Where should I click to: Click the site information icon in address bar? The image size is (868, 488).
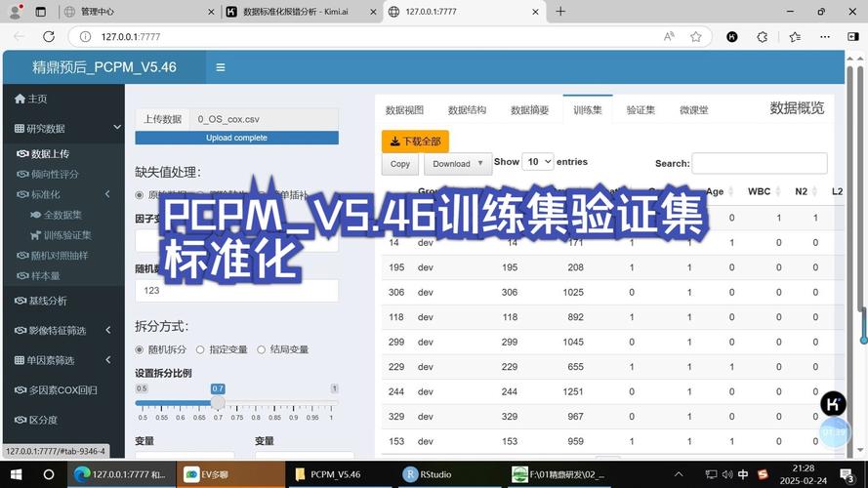click(x=85, y=36)
